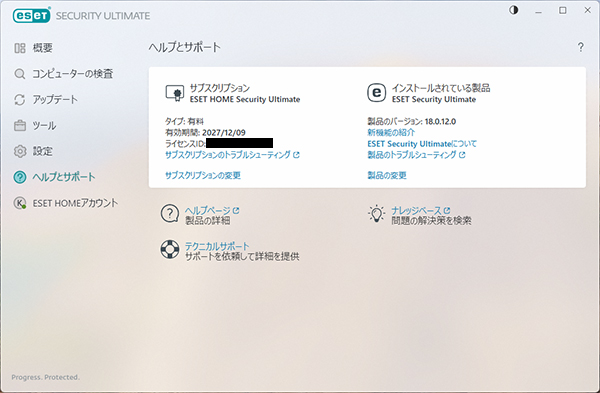Click サブスクリプションの変更 link
The height and width of the screenshot is (393, 600).
point(203,175)
